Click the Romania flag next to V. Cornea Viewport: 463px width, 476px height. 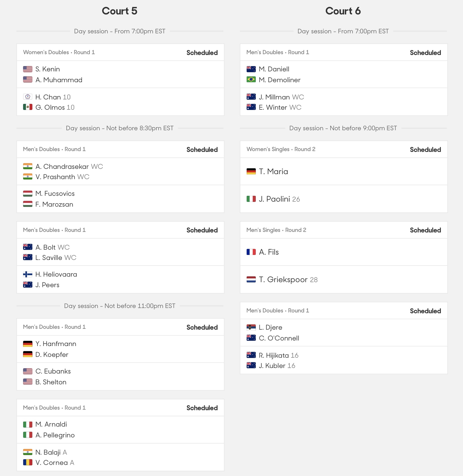[x=27, y=462]
